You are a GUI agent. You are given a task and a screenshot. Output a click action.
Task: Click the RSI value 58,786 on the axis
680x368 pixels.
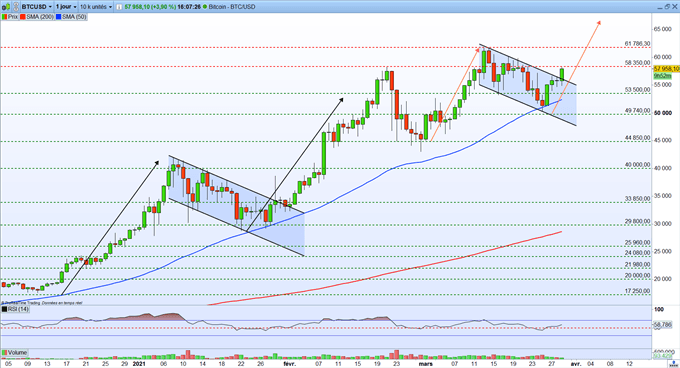coord(662,324)
